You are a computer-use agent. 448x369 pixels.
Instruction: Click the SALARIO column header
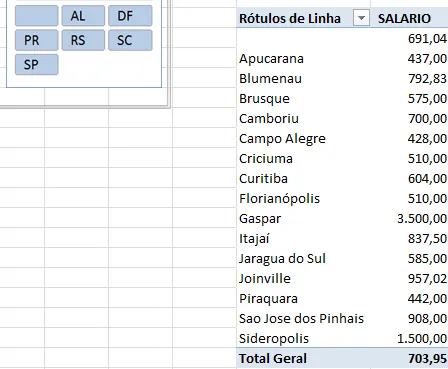pos(404,18)
